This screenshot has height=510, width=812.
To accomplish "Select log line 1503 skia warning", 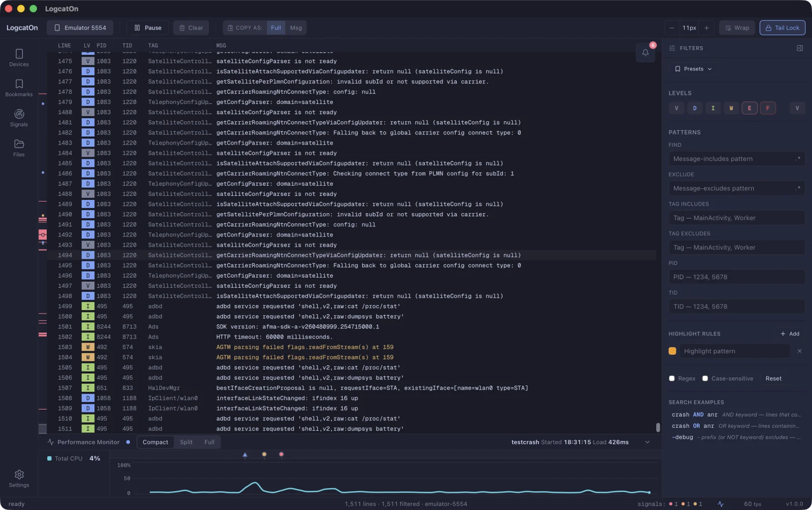I will tap(352, 347).
